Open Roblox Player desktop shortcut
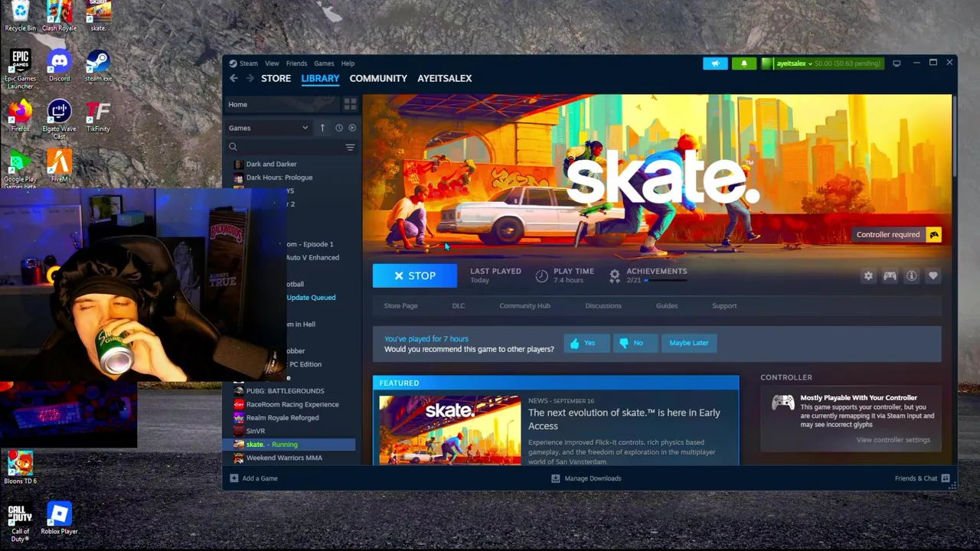 tap(59, 518)
